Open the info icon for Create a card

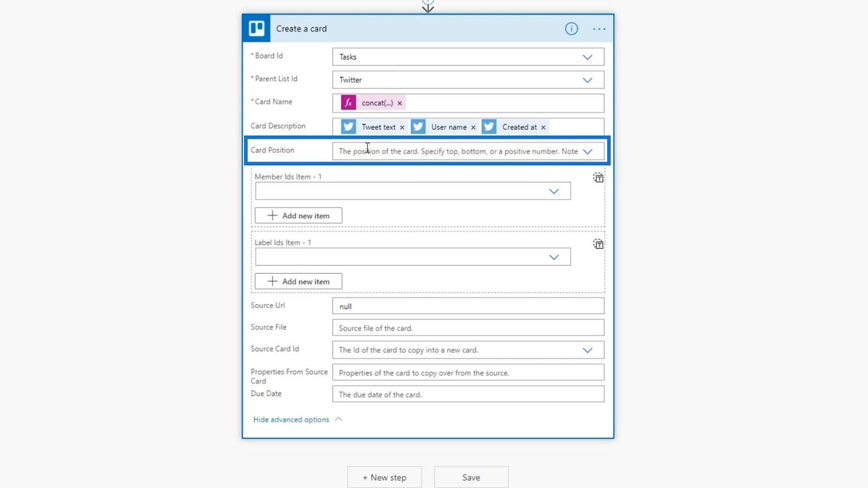pyautogui.click(x=571, y=29)
